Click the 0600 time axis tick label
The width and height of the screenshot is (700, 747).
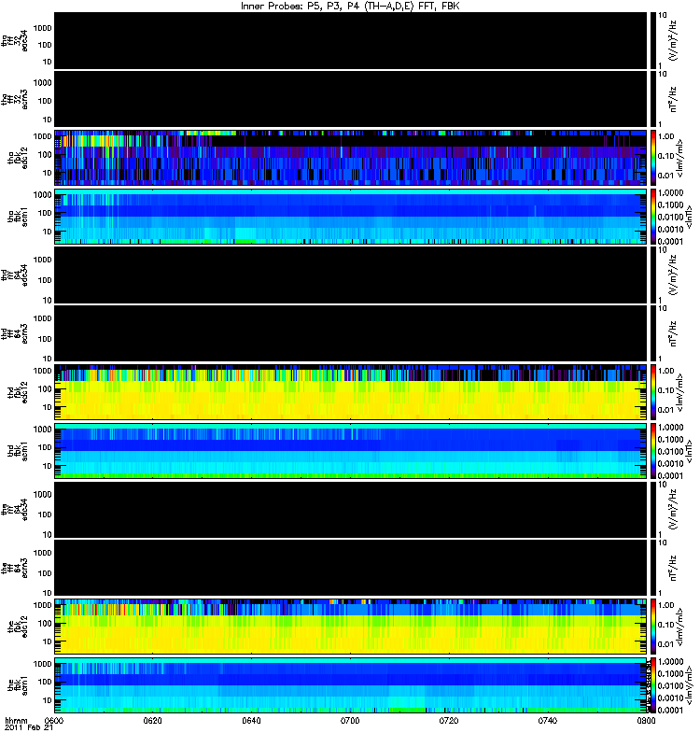point(55,721)
